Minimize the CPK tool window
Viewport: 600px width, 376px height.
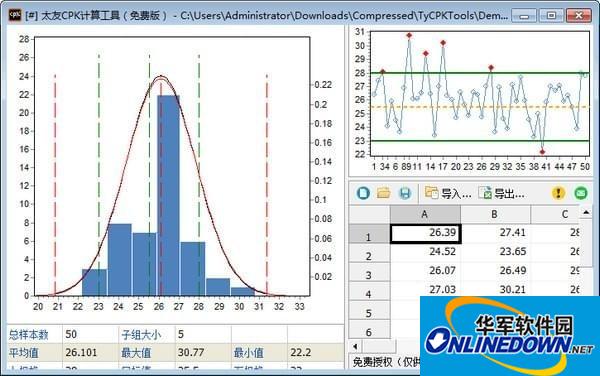[524, 15]
